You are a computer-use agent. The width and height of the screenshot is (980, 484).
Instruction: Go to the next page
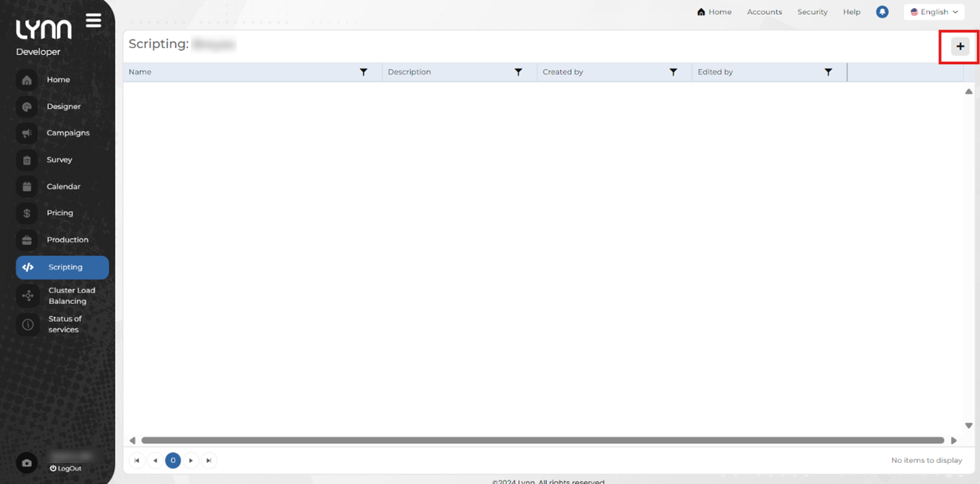click(x=191, y=460)
